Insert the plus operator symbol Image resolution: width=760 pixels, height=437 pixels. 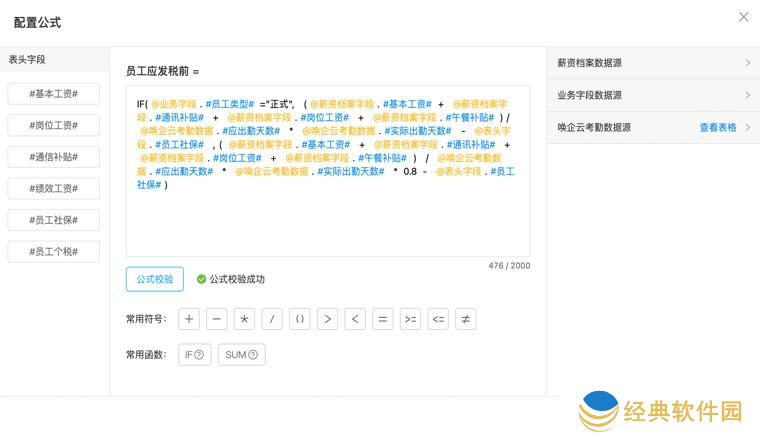coord(189,319)
